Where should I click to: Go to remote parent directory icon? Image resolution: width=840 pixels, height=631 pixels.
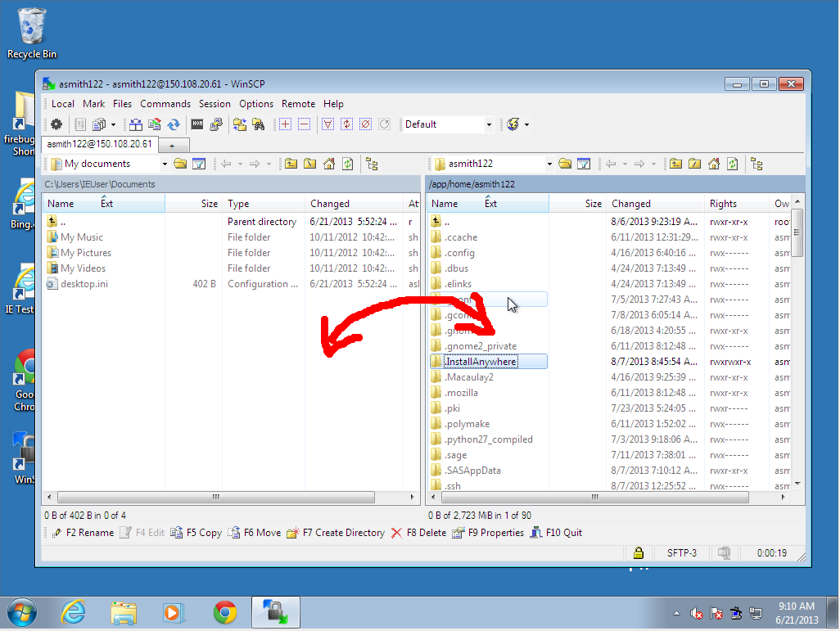click(675, 164)
